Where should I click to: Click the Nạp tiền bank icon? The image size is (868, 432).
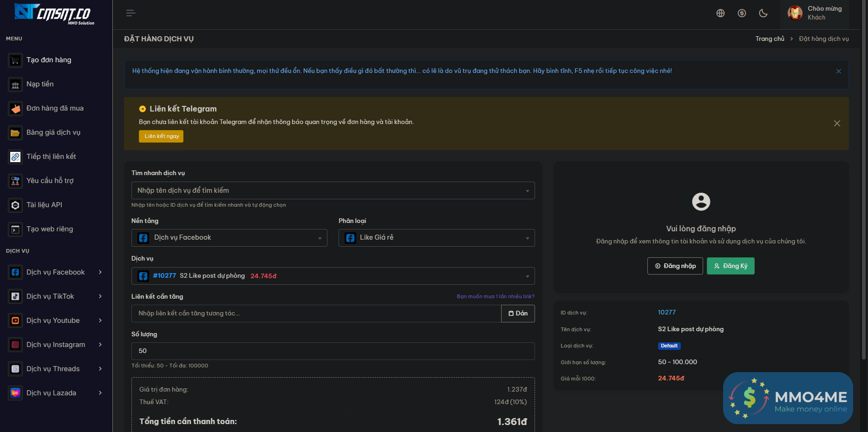(x=15, y=84)
